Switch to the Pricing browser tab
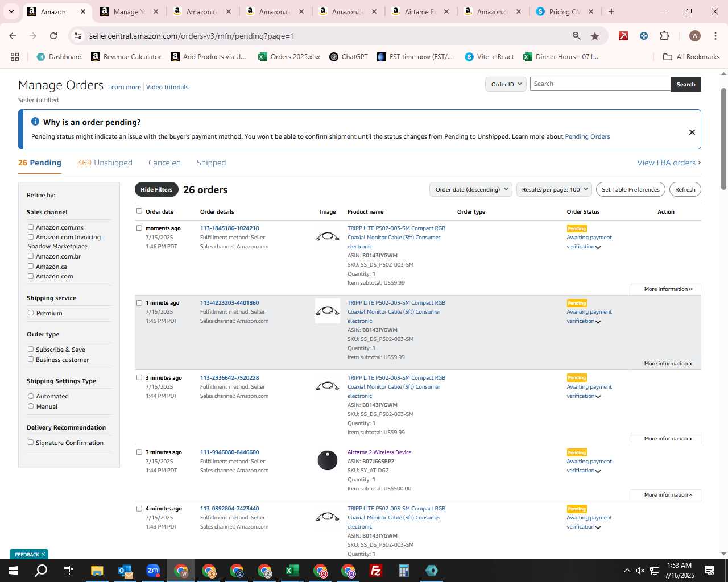 564,11
